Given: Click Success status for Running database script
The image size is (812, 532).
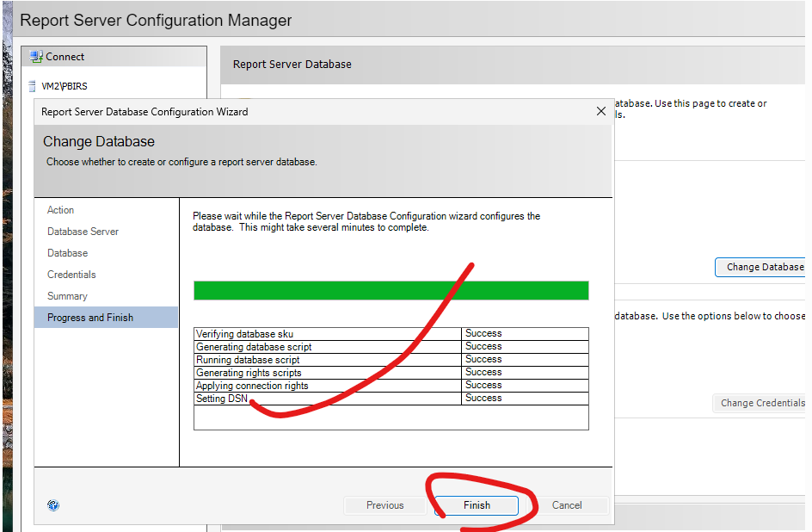Looking at the screenshot, I should (483, 359).
